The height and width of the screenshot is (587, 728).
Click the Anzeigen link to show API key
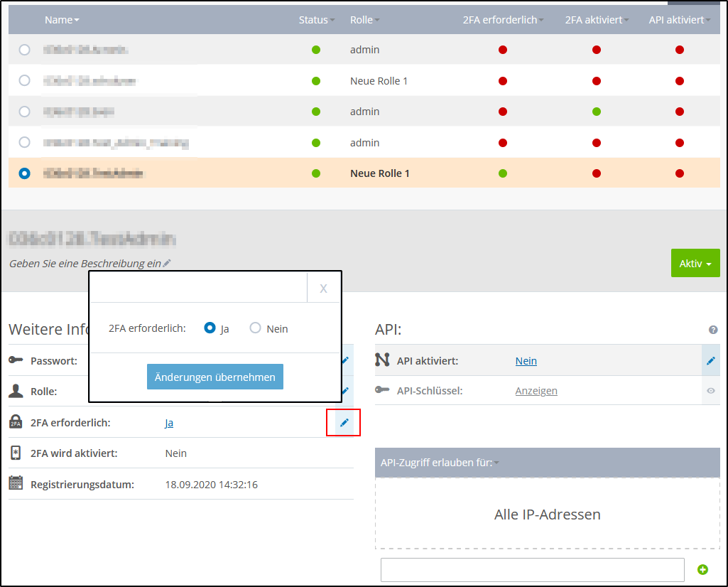[x=536, y=391]
